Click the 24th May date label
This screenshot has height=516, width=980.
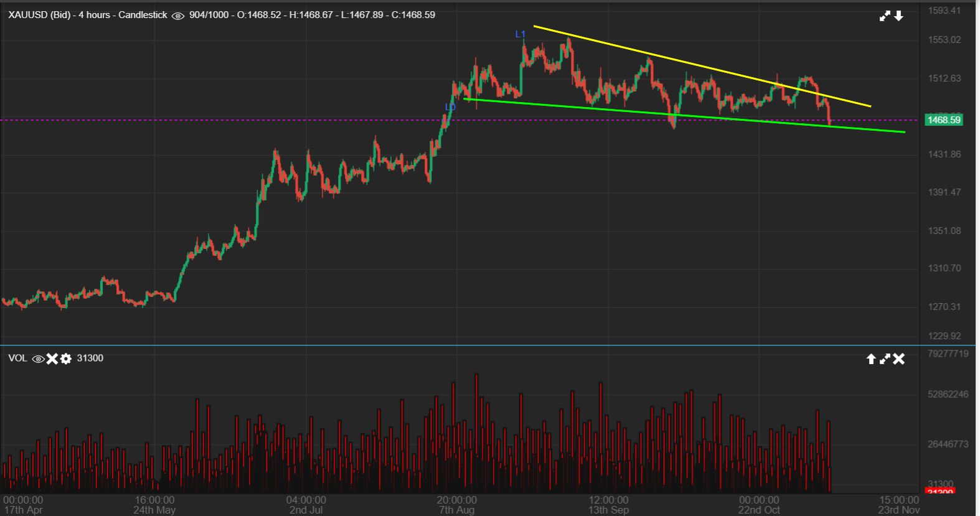[x=154, y=510]
